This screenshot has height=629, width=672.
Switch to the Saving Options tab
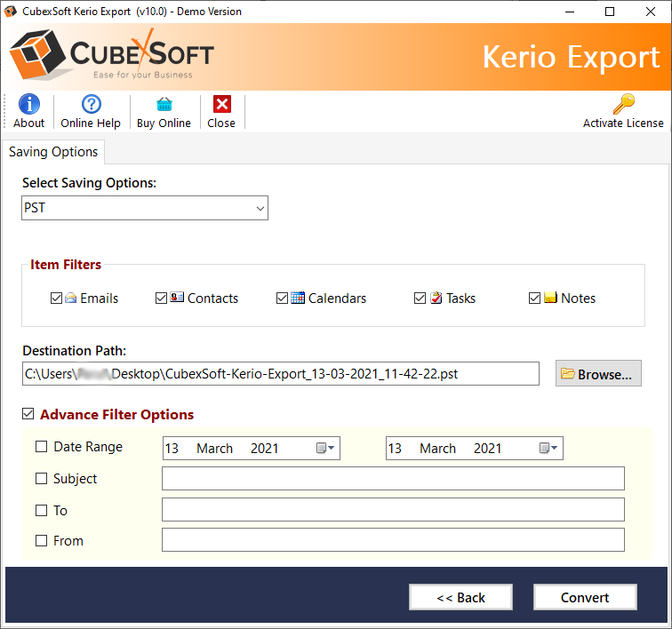[53, 152]
